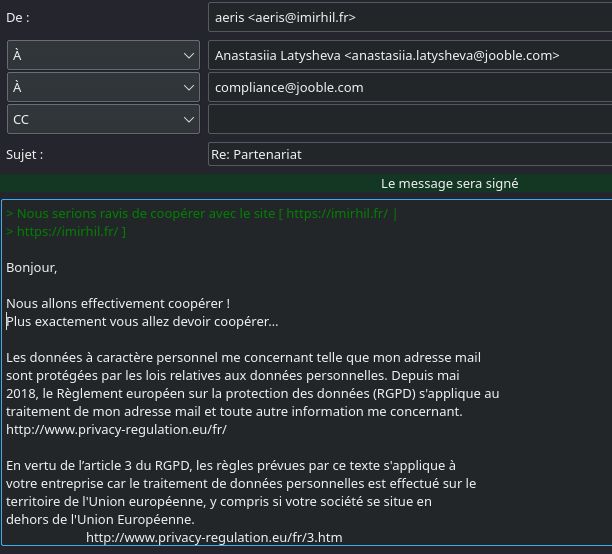This screenshot has width=612, height=554.
Task: Open the CC recipient type dropdown
Action: [103, 119]
